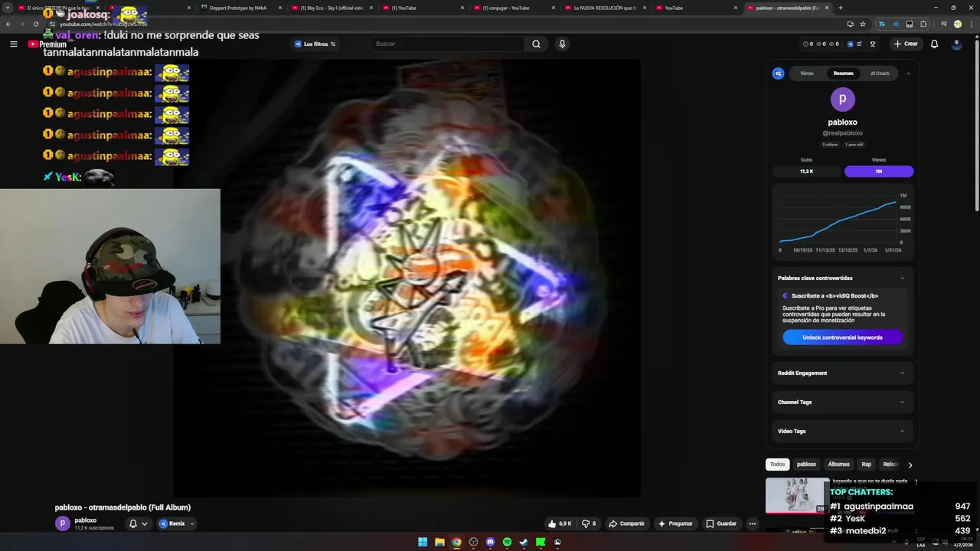Open the Remix dropdown arrow
This screenshot has height=551, width=980.
191,523
